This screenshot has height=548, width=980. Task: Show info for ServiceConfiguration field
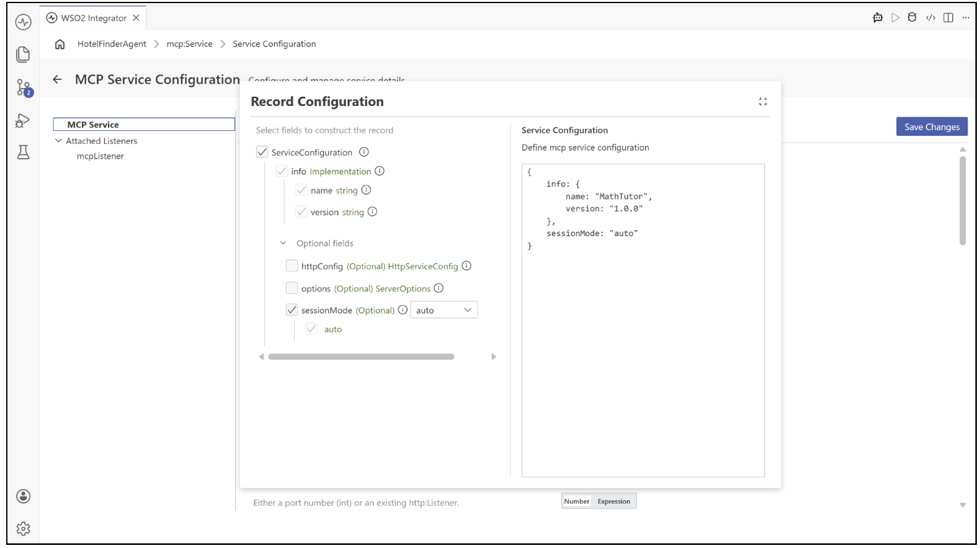click(364, 152)
